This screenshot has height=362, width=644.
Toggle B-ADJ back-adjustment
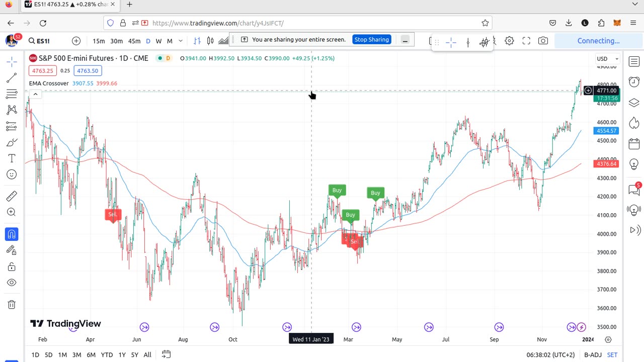point(593,355)
